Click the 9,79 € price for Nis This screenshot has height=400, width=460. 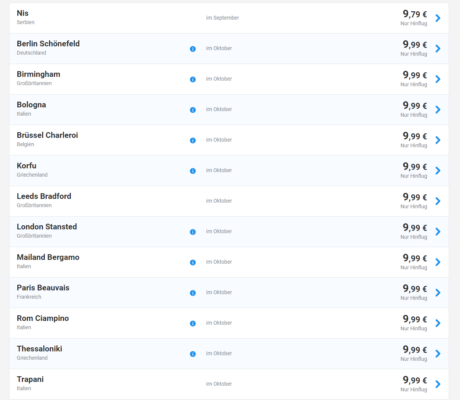pos(415,14)
